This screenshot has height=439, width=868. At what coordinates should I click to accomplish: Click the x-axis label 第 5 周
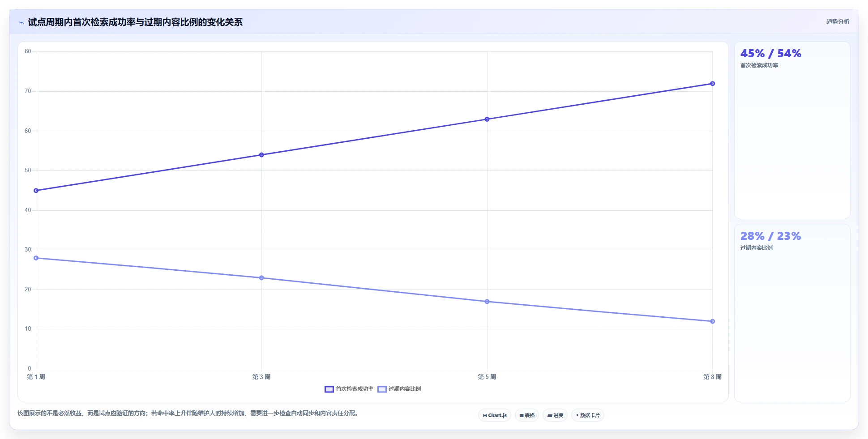tap(487, 377)
